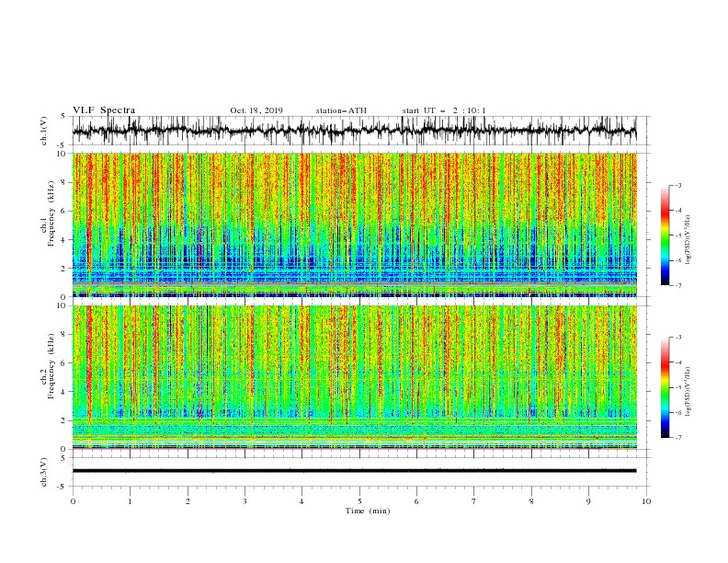Click the "-7" label on ch.2 color bar
728x563 pixels.
[x=678, y=438]
